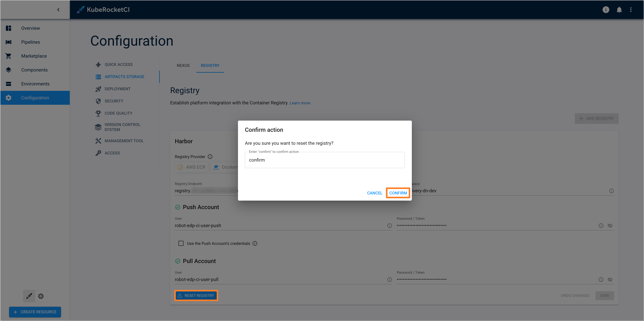Select Configuration in the sidebar
The image size is (644, 321).
[x=35, y=98]
